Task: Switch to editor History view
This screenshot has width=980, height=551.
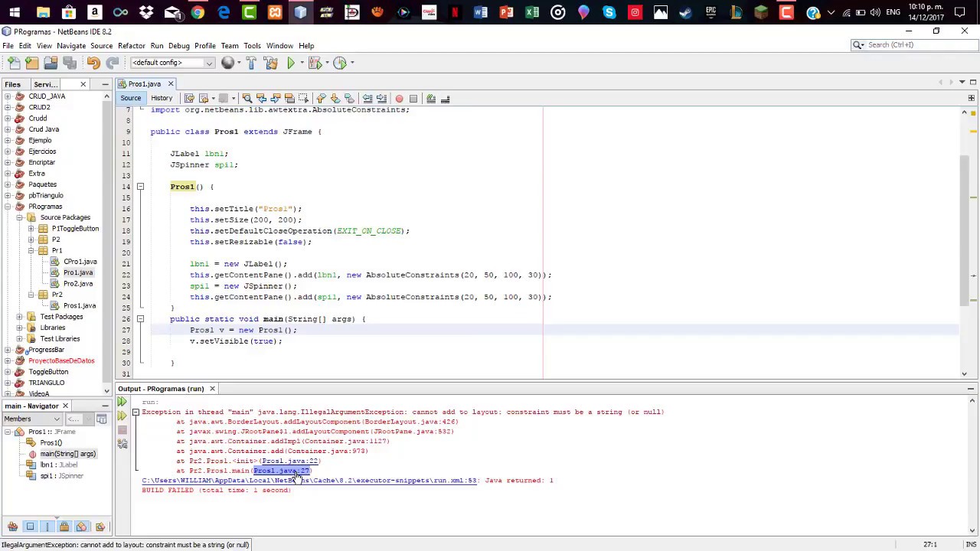Action: coord(162,99)
